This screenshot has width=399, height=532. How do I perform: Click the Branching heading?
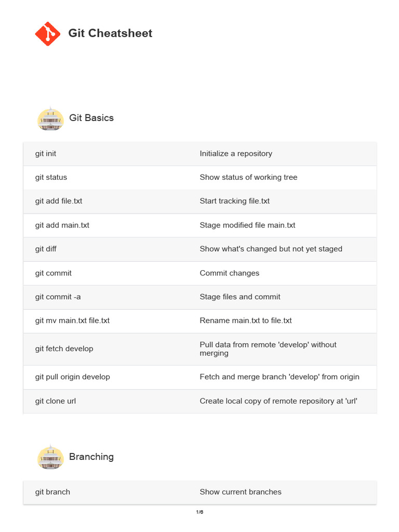(x=91, y=457)
